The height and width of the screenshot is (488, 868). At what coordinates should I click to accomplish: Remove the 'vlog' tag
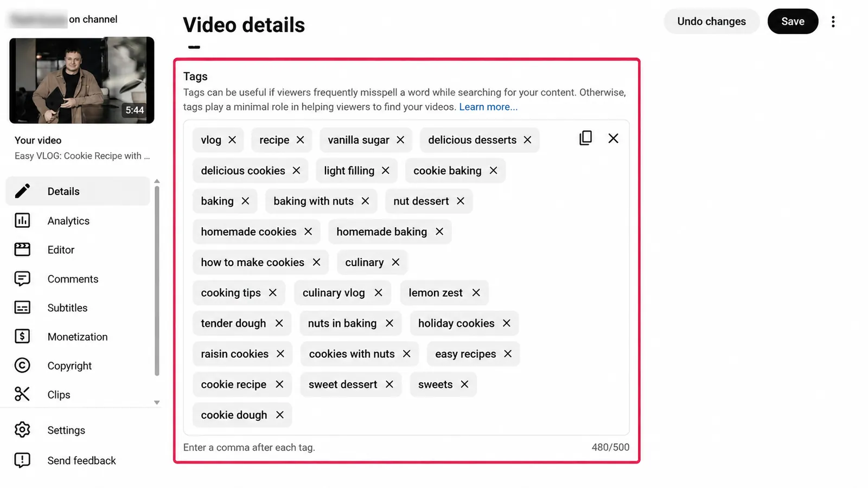(x=232, y=140)
